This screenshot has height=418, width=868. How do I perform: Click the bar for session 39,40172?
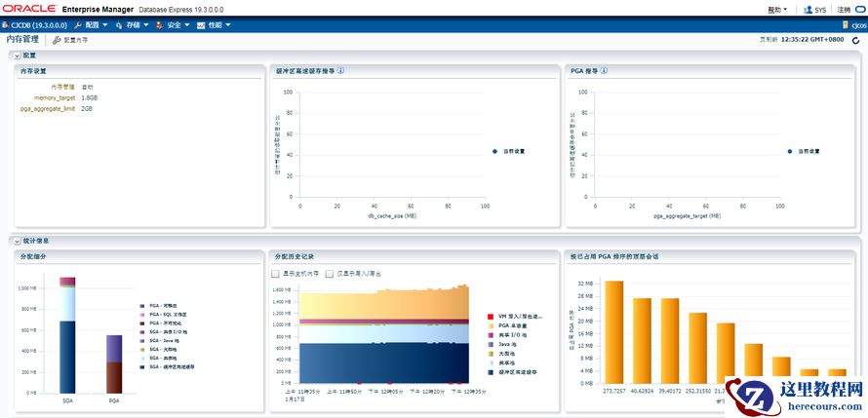670,341
